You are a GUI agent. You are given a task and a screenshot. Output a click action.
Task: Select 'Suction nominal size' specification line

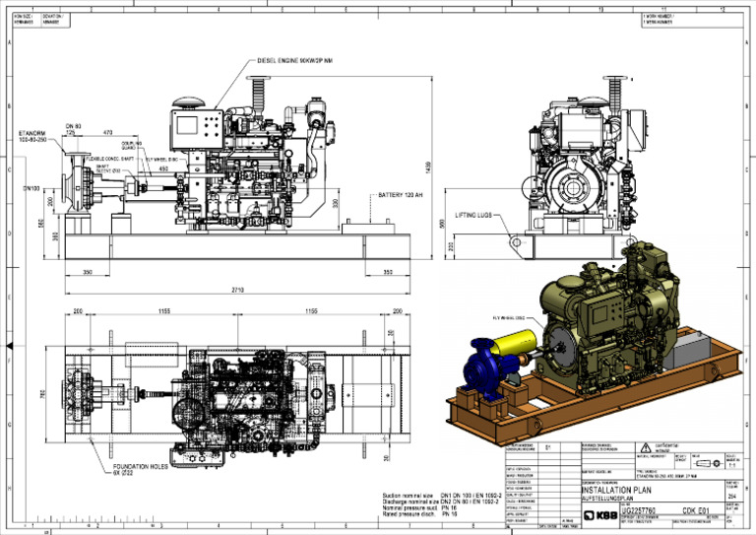[442, 496]
